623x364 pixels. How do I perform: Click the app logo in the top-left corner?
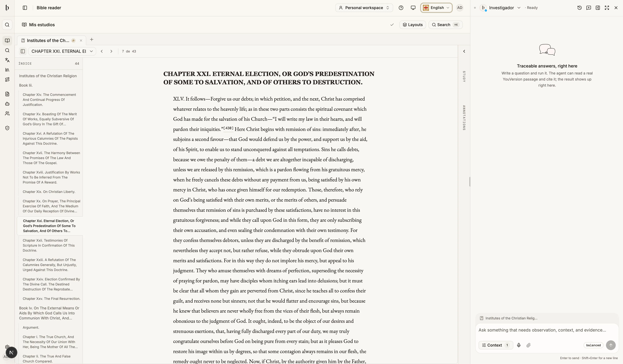[x=7, y=8]
